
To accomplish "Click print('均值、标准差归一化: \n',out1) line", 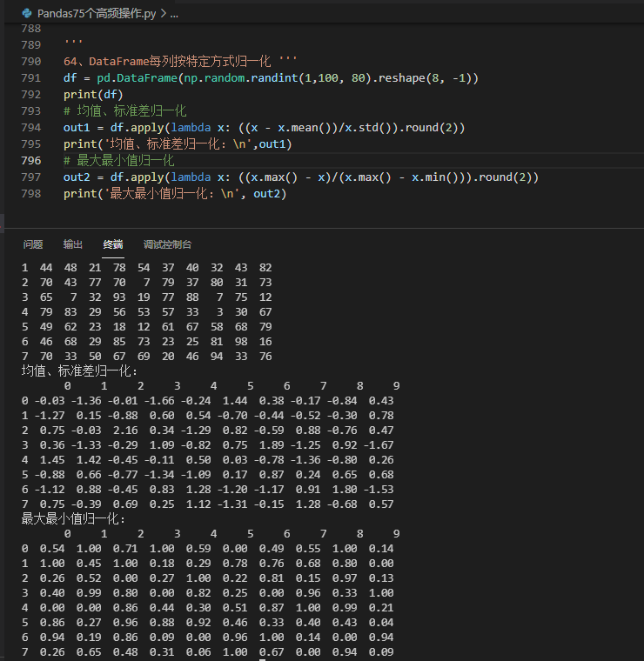I will tap(178, 144).
